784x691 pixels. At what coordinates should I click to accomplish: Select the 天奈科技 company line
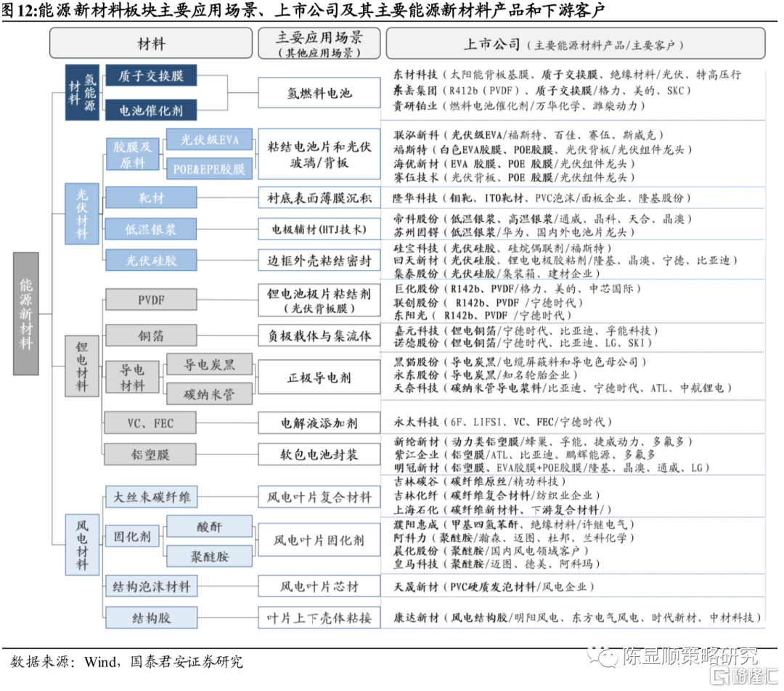563,388
